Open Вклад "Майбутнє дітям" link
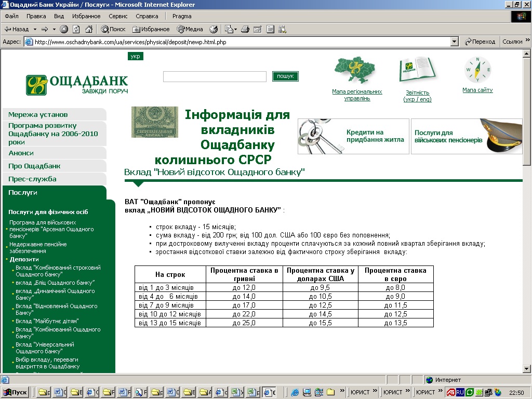 [x=47, y=321]
